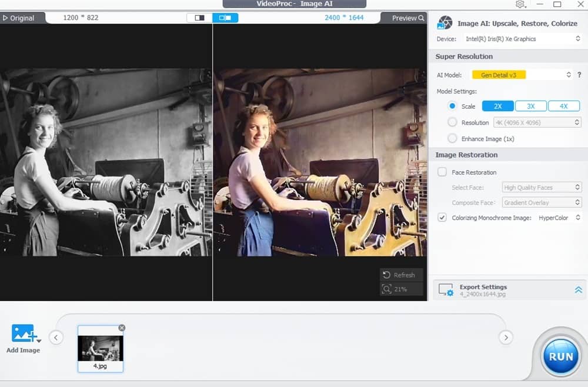The image size is (588, 387).
Task: Select side-by-side compare view icon
Action: (x=225, y=18)
